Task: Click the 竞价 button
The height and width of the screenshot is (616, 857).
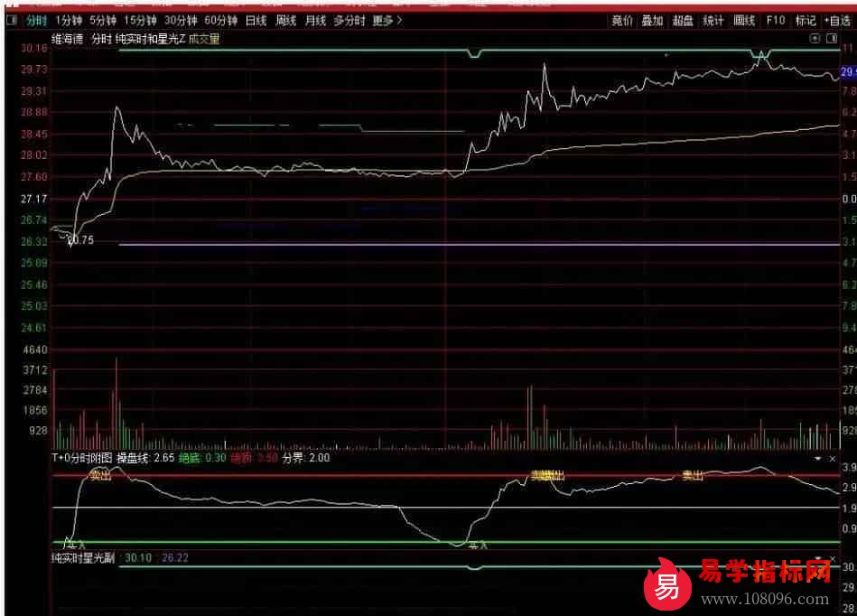Action: coord(622,20)
